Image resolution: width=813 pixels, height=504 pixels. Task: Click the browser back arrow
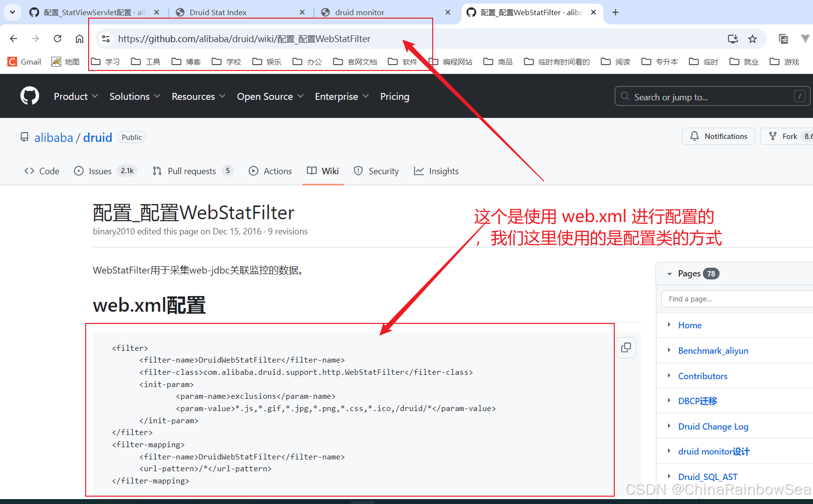coord(13,38)
